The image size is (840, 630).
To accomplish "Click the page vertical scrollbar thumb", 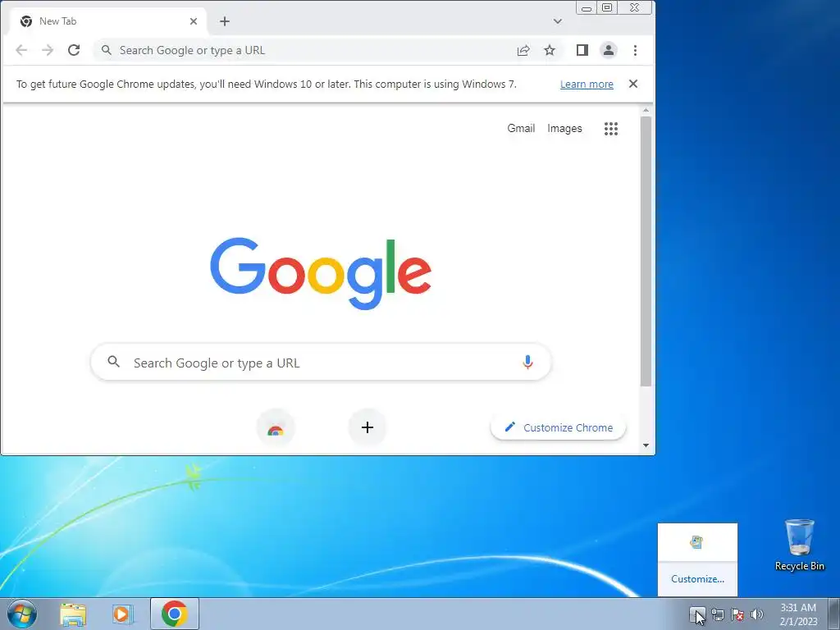I will [x=646, y=251].
